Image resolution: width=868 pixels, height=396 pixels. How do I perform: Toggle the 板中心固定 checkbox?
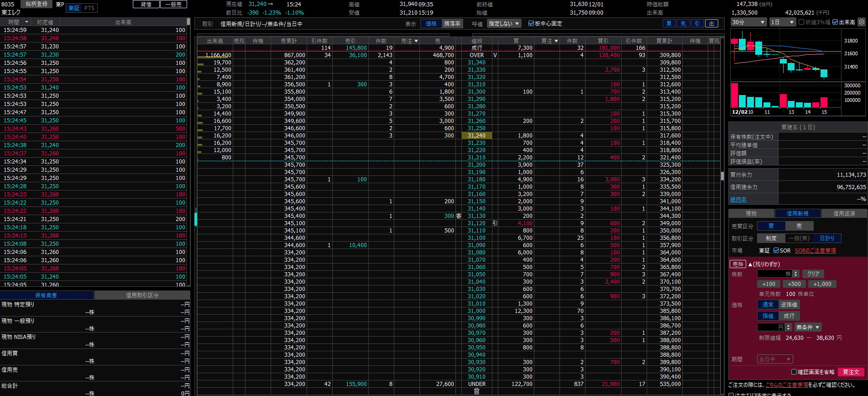click(531, 24)
